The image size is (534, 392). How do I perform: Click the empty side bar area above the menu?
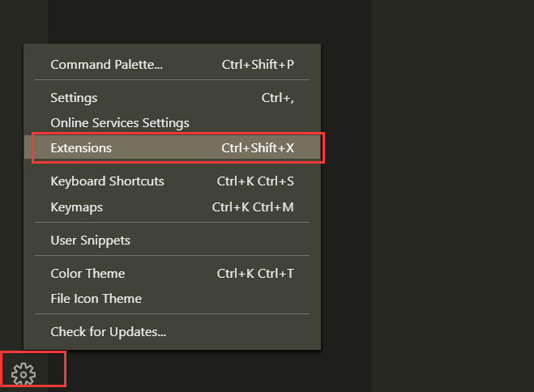203,20
